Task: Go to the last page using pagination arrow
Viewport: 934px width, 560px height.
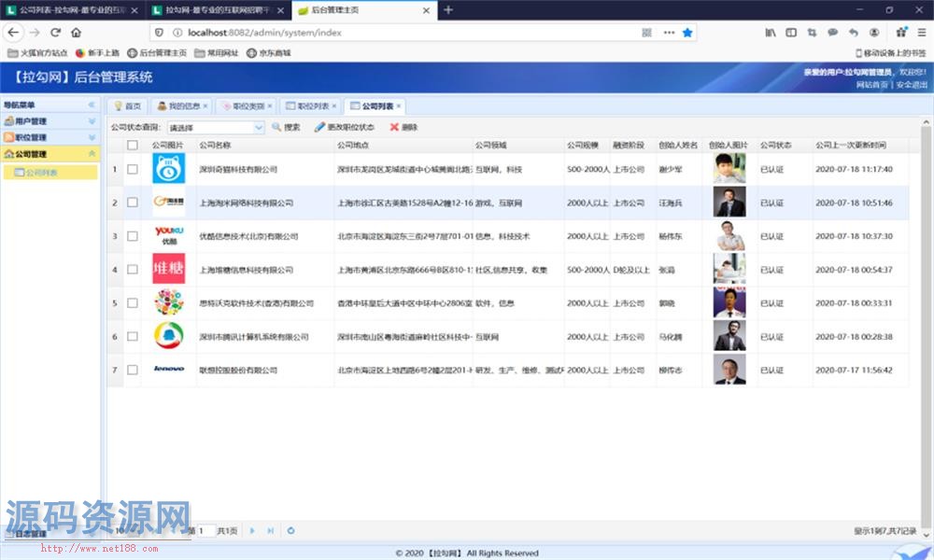Action: [x=271, y=530]
